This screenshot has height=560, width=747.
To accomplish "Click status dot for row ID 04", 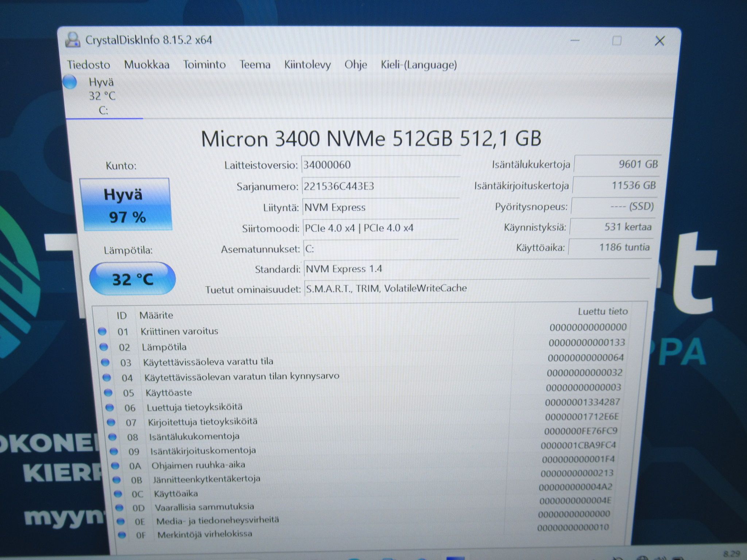I will click(x=107, y=377).
